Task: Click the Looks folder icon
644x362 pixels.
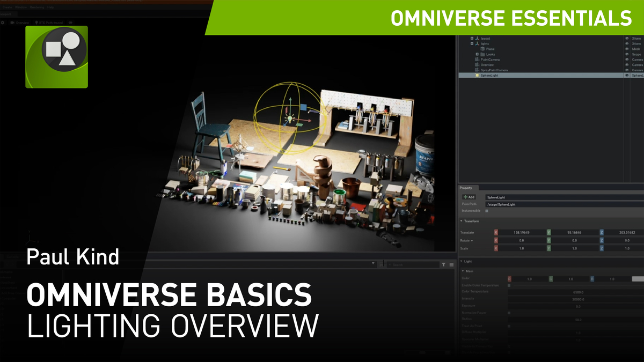Action: coord(482,54)
